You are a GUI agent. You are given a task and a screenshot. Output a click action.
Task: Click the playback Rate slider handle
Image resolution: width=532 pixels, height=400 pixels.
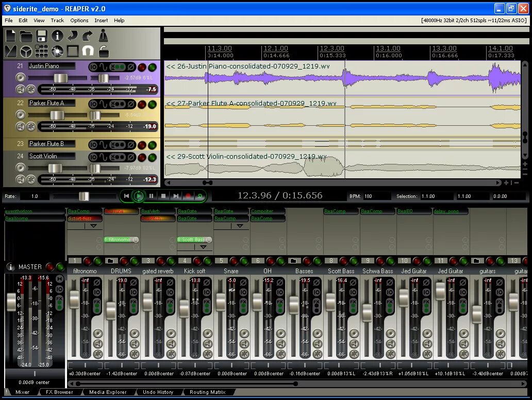(x=84, y=196)
